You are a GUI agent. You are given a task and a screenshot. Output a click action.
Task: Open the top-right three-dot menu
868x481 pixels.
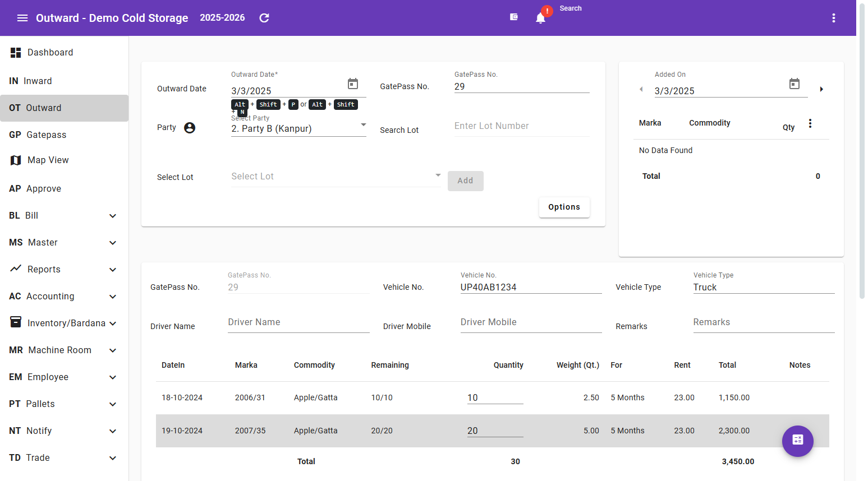833,18
